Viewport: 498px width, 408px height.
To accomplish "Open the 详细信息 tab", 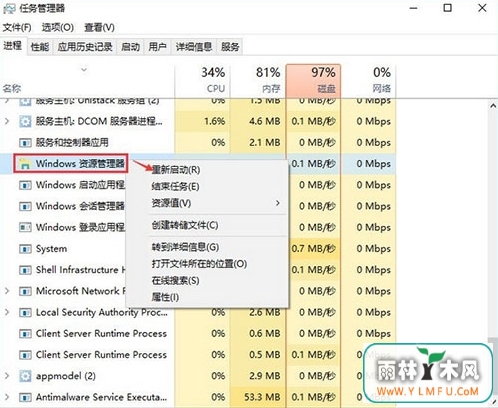I will (194, 47).
